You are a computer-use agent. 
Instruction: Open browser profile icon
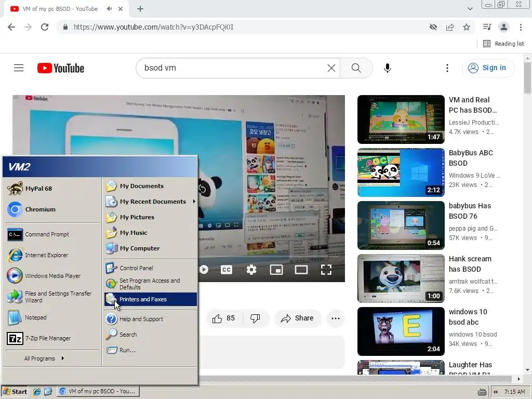point(504,27)
